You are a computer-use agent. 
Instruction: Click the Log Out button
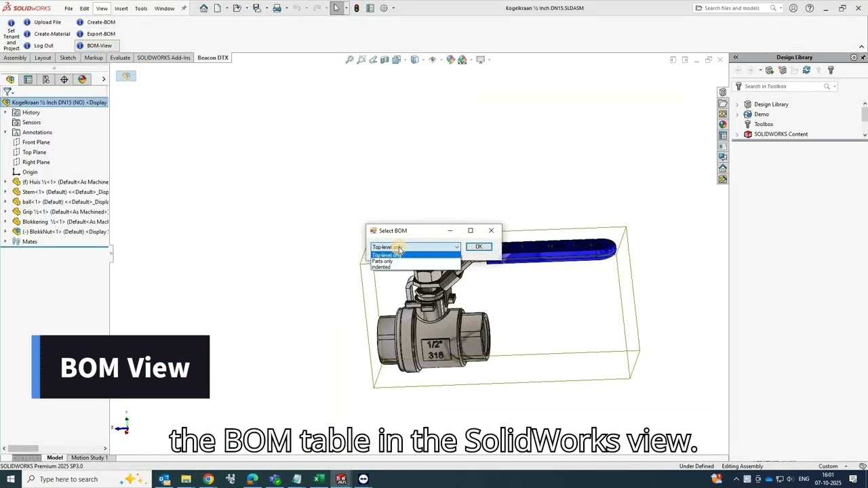39,45
